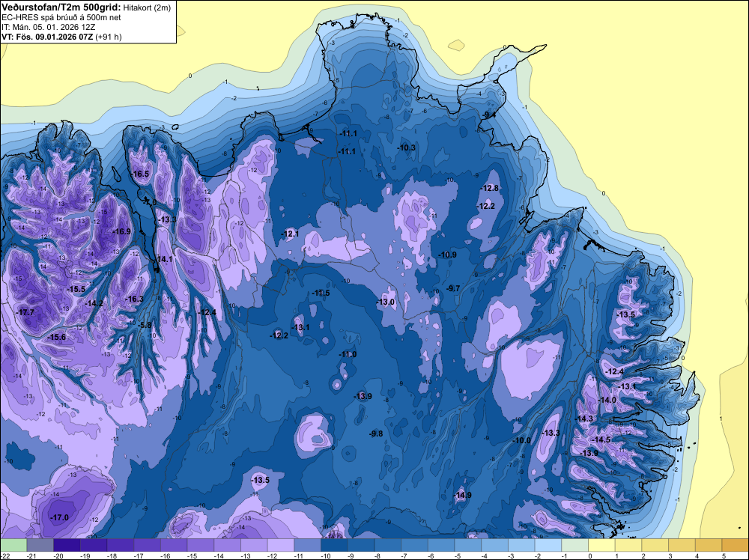Viewport: 749px width, 560px height.
Task: Select the -15.5 temperature label
Action: (76, 289)
